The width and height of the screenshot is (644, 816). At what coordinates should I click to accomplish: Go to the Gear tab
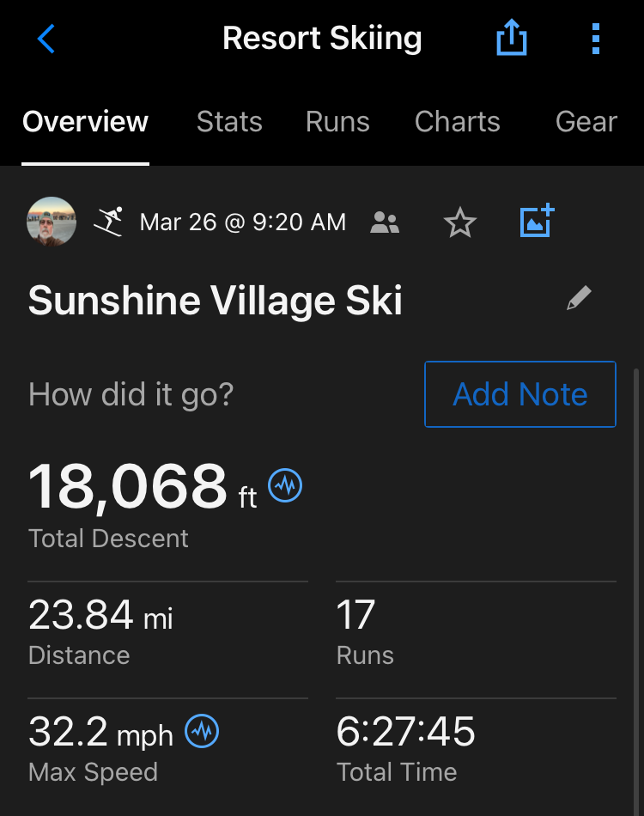tap(586, 122)
